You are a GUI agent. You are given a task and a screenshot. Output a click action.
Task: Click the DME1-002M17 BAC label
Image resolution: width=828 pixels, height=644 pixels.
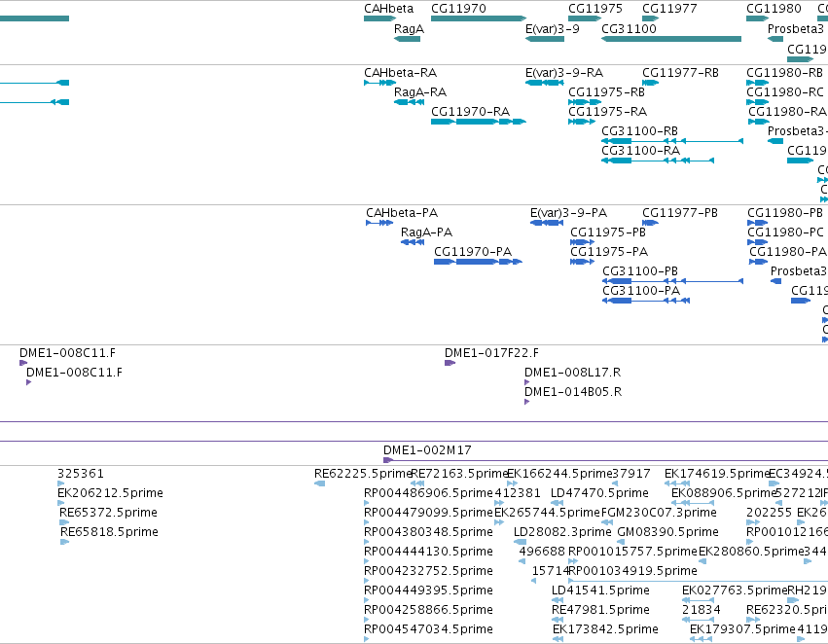tap(427, 450)
